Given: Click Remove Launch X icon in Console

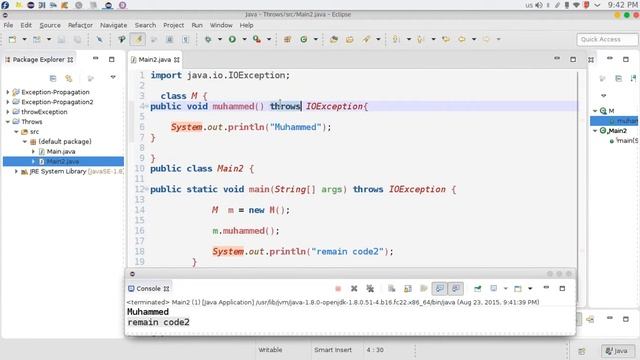Looking at the screenshot, I should [354, 289].
